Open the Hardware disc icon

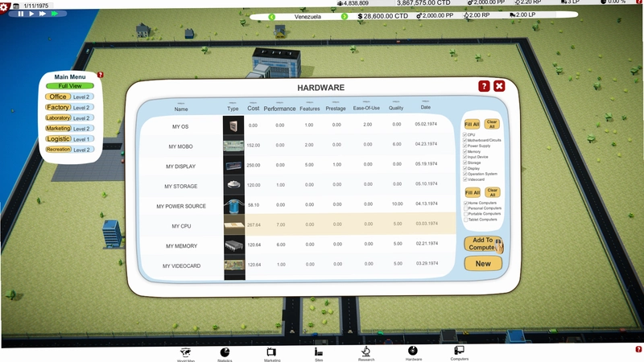point(413,351)
